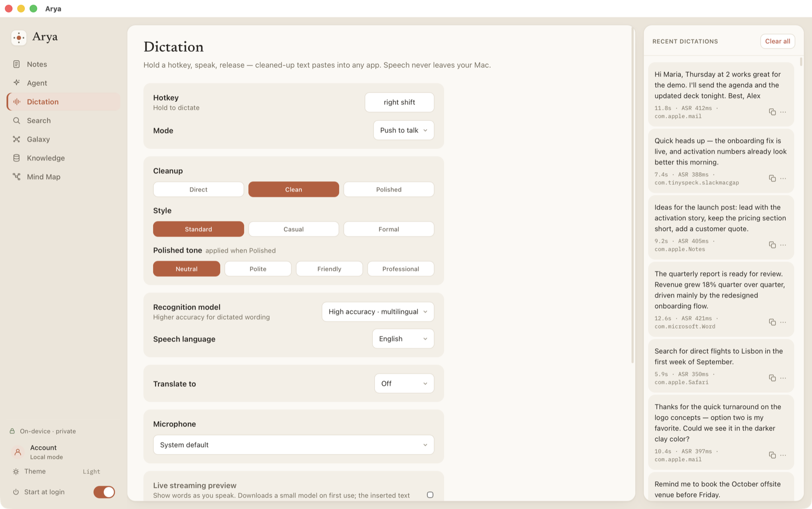
Task: Set Cleanup to Polished
Action: pyautogui.click(x=389, y=189)
